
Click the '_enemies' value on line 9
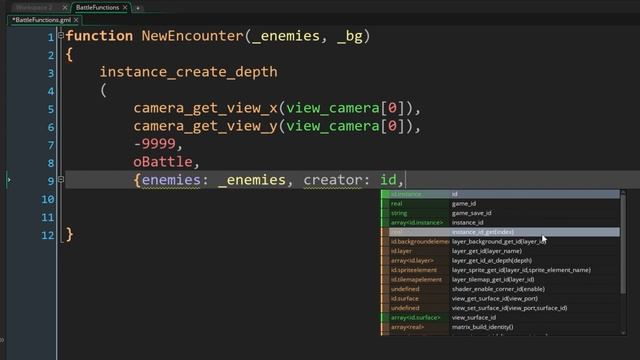252,180
